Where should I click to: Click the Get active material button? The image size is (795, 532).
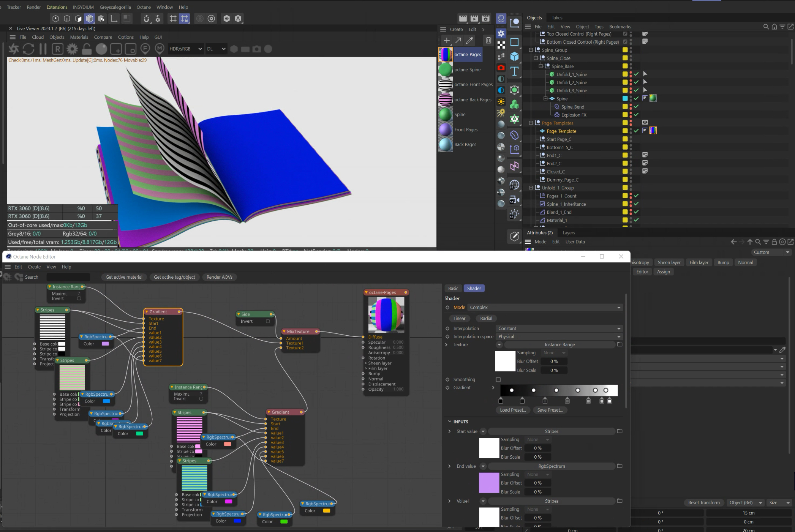click(124, 277)
